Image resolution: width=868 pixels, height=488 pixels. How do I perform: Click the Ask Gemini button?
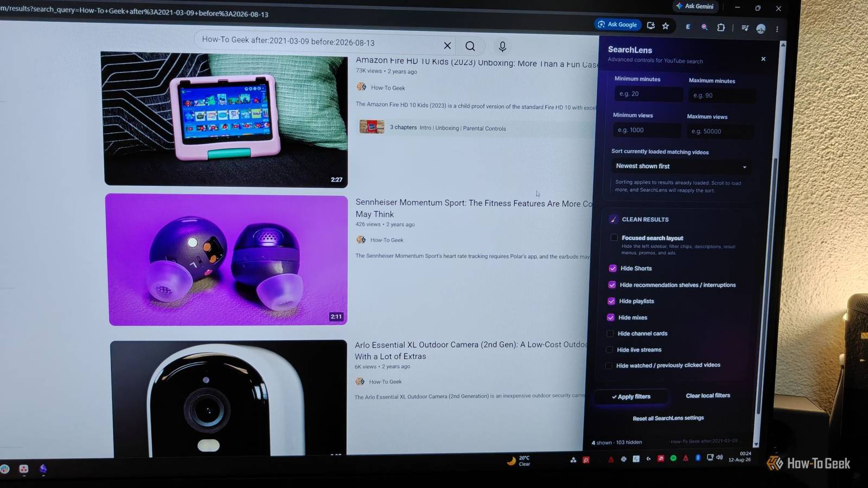[x=695, y=7]
